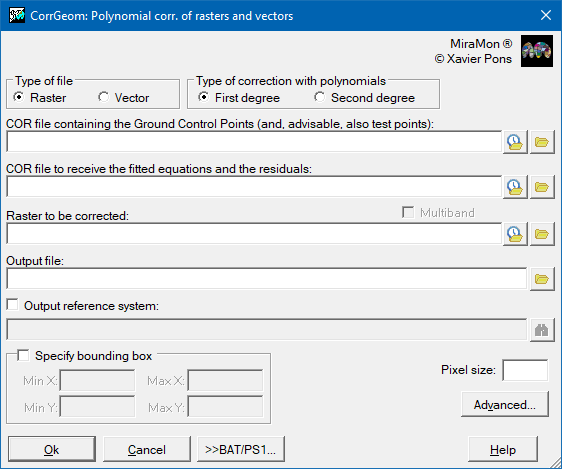This screenshot has height=469, width=562.
Task: Browse folder for Ground Control Points COR file
Action: point(542,142)
